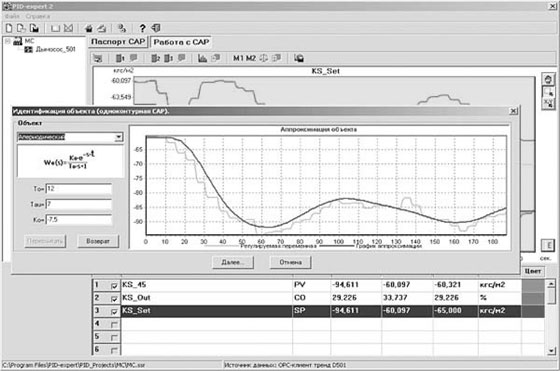Click the E button below the trend tools

(548, 245)
